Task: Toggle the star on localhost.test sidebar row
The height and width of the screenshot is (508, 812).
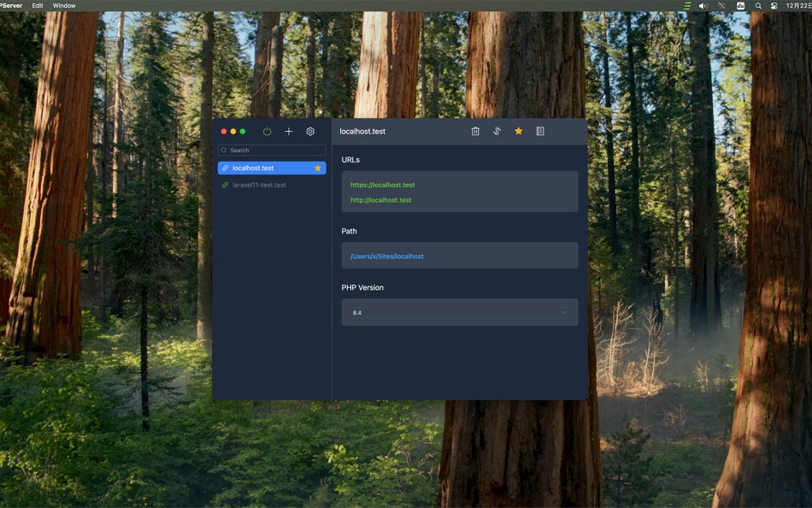Action: (x=317, y=168)
